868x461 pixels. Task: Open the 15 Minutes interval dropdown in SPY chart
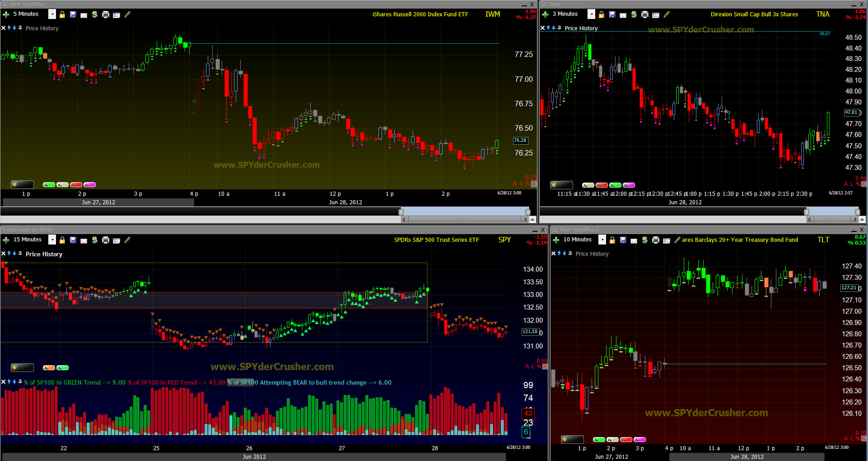pos(52,240)
